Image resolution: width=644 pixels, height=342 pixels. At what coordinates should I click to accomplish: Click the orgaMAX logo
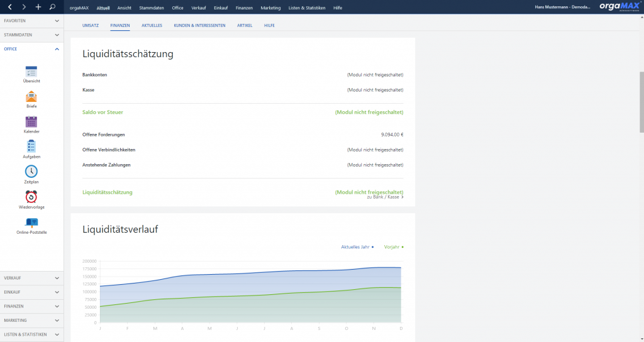point(619,6)
